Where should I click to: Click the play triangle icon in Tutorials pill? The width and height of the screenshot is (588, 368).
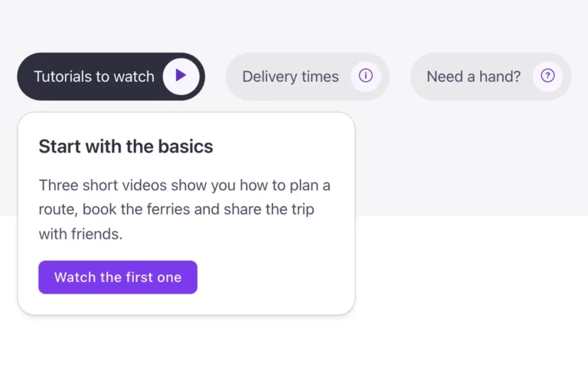[x=181, y=75]
